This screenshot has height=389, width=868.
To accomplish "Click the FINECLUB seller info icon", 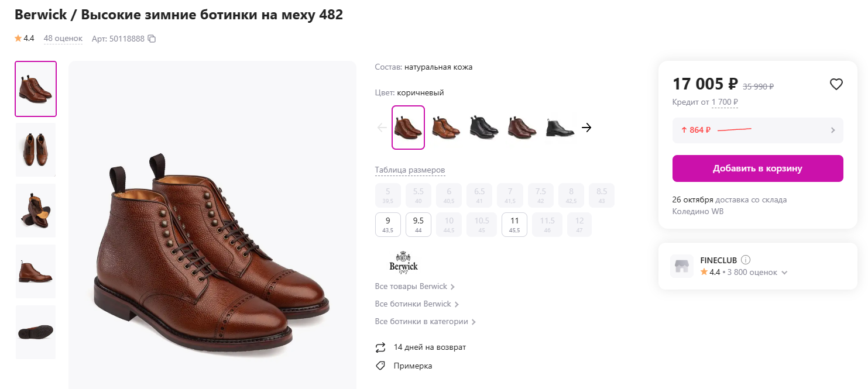I will pos(746,260).
